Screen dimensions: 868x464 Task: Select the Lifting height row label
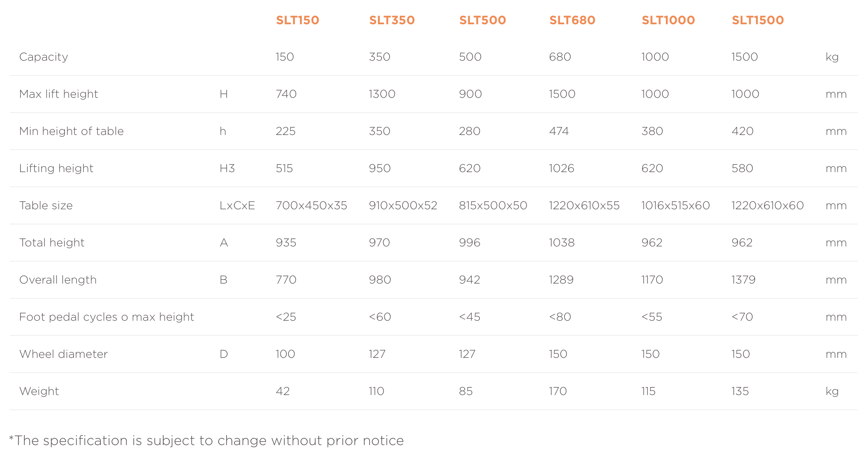tap(56, 168)
